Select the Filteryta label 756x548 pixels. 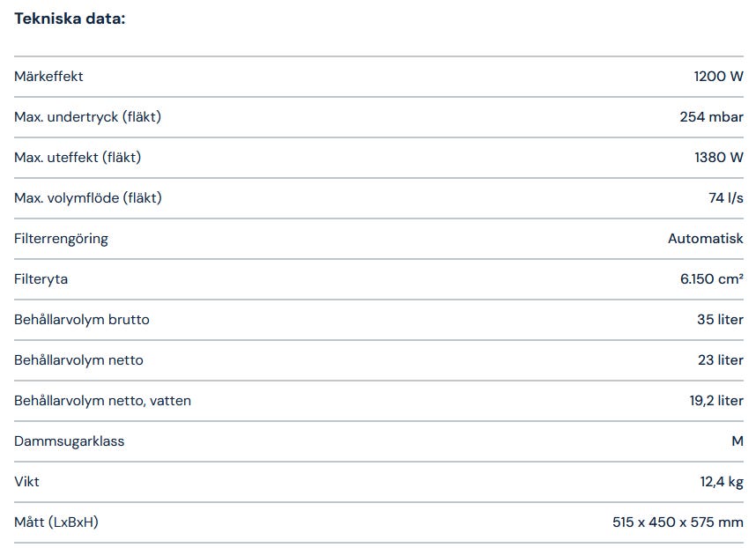pyautogui.click(x=41, y=279)
